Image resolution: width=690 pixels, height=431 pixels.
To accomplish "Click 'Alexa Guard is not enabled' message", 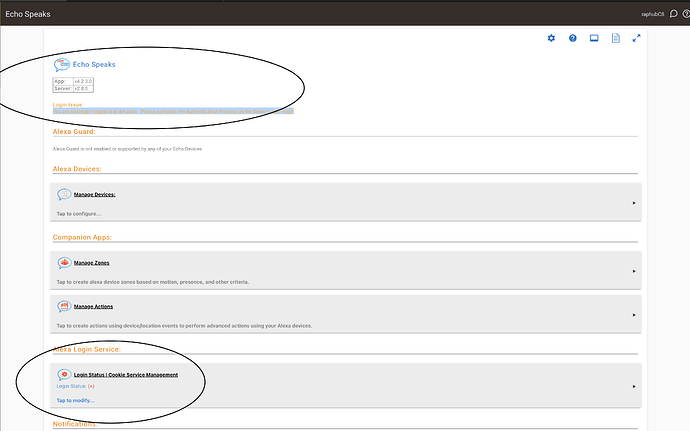I will click(127, 149).
